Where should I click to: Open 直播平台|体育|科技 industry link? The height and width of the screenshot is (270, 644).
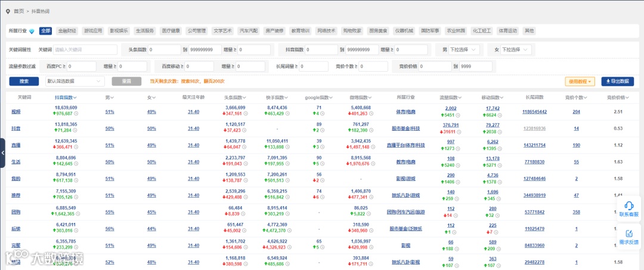coord(406,145)
